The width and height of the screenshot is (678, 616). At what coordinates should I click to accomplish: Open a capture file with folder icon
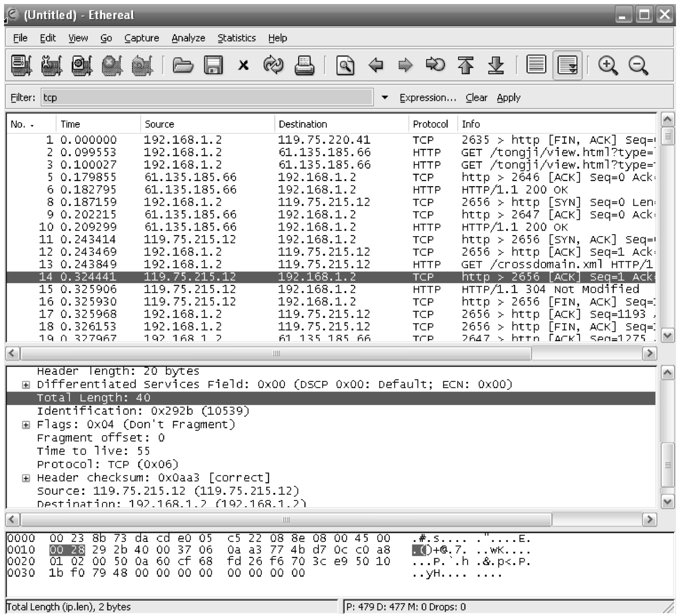(183, 66)
